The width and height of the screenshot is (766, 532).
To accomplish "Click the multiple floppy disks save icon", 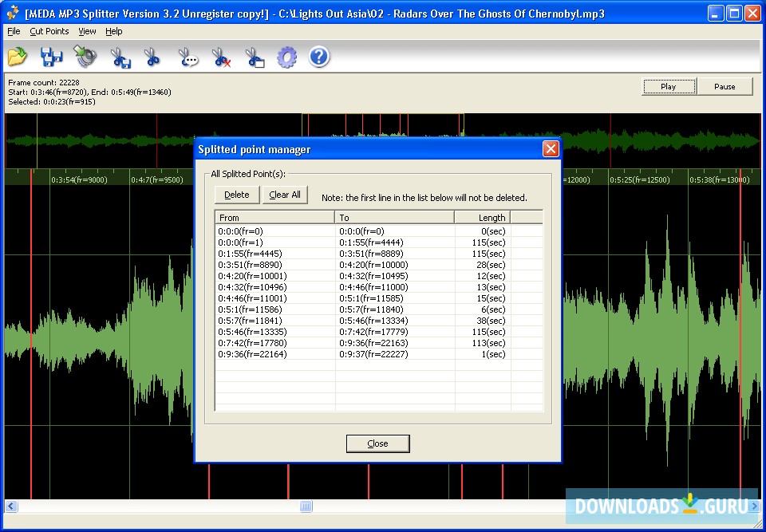I will [52, 57].
